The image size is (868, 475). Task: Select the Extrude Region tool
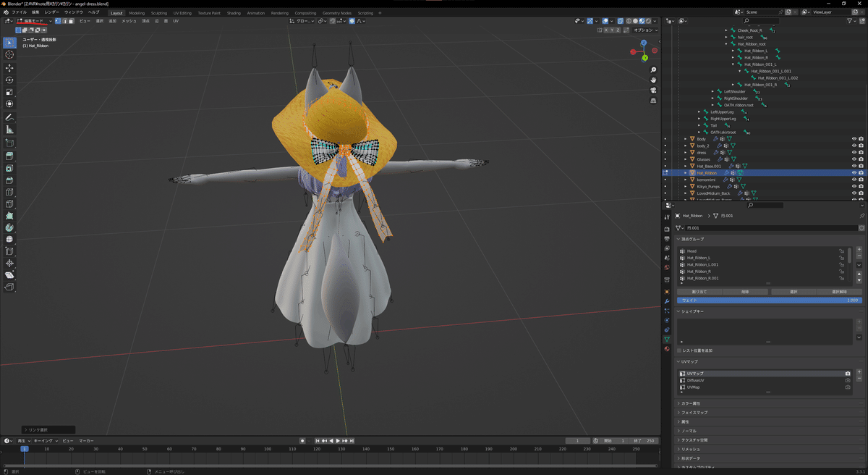[9, 156]
